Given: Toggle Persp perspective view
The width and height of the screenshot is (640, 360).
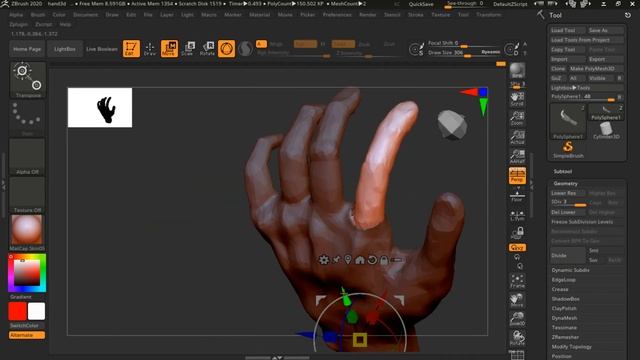Looking at the screenshot, I should pyautogui.click(x=517, y=176).
